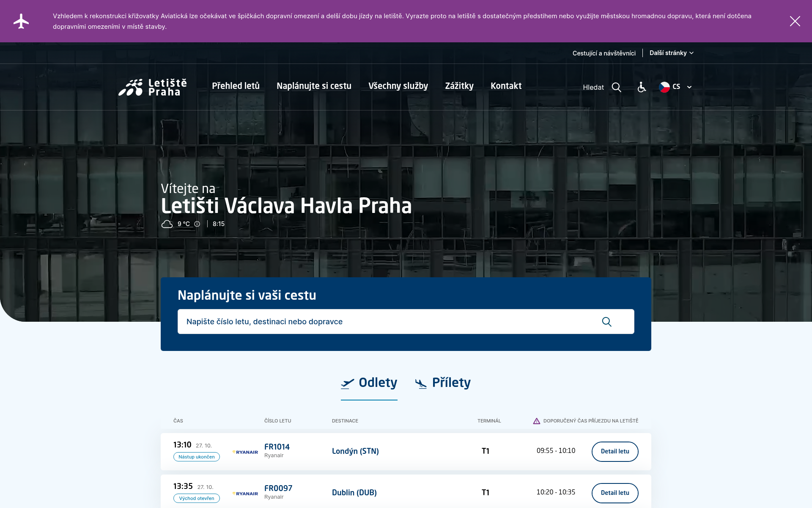Screen dimensions: 812x508
Task: Click the search magnifier icon beside Hledat
Action: [x=617, y=87]
